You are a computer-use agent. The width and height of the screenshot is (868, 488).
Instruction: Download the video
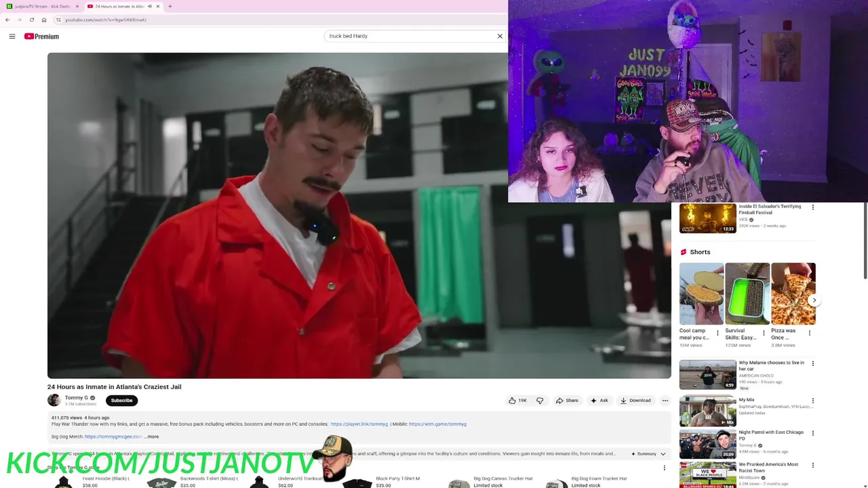click(635, 401)
